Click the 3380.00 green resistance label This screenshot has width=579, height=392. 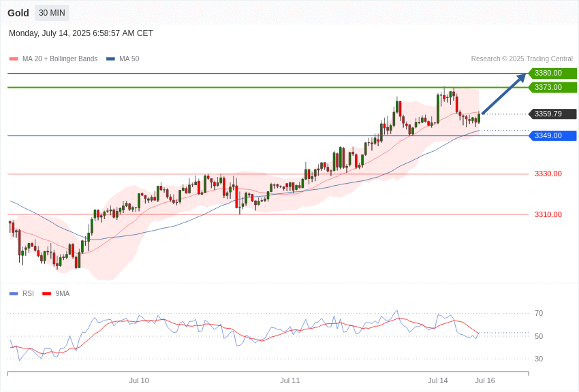click(x=552, y=73)
